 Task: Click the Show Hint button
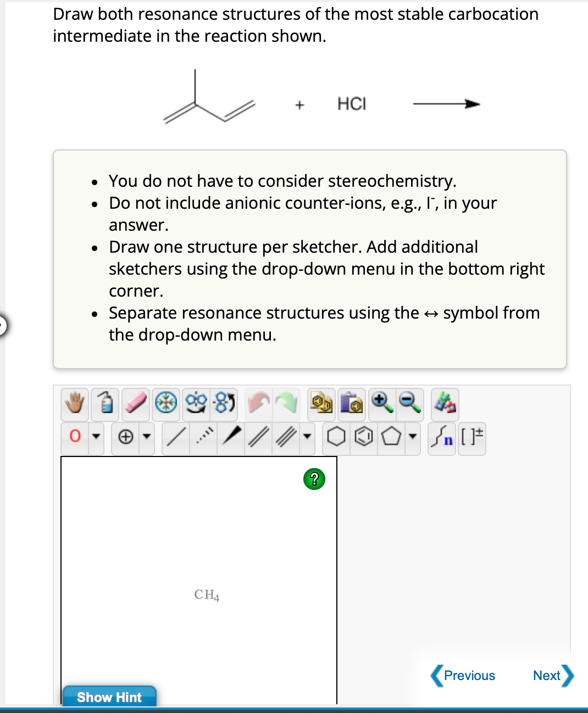[109, 697]
